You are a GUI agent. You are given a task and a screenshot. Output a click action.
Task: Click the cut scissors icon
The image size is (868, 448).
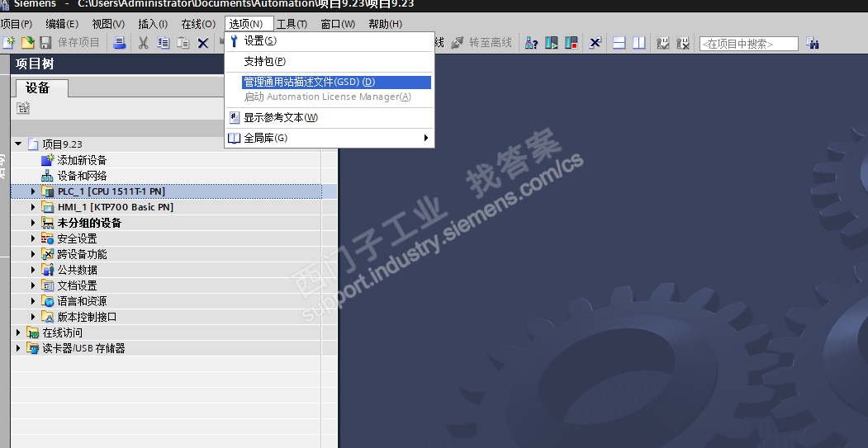(x=144, y=43)
